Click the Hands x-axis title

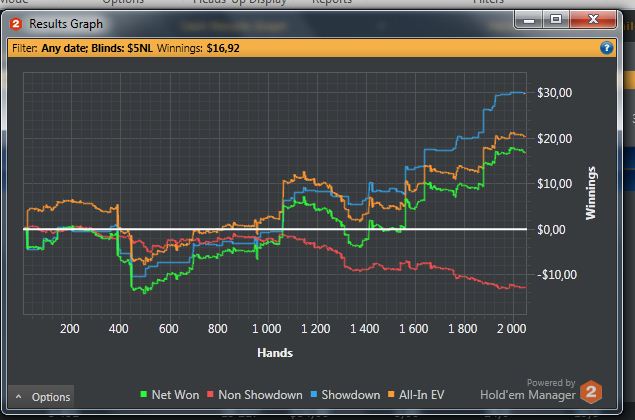[275, 353]
